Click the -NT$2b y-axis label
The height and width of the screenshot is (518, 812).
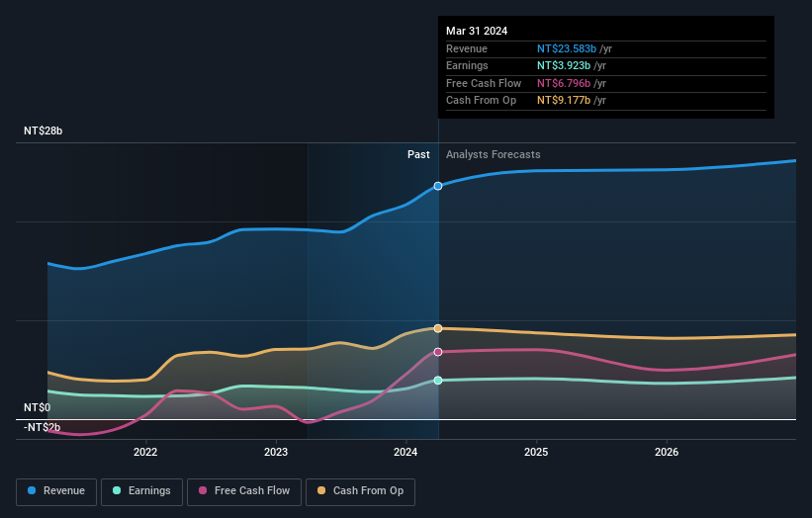pos(42,427)
